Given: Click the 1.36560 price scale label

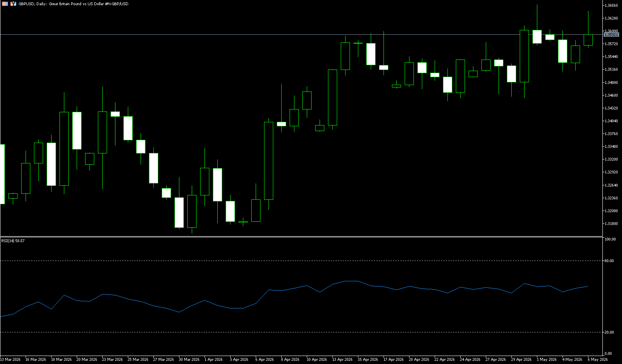Looking at the screenshot, I should 612,5.
